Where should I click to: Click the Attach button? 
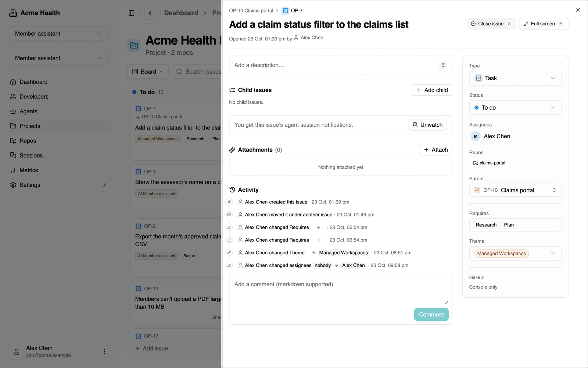(x=435, y=150)
